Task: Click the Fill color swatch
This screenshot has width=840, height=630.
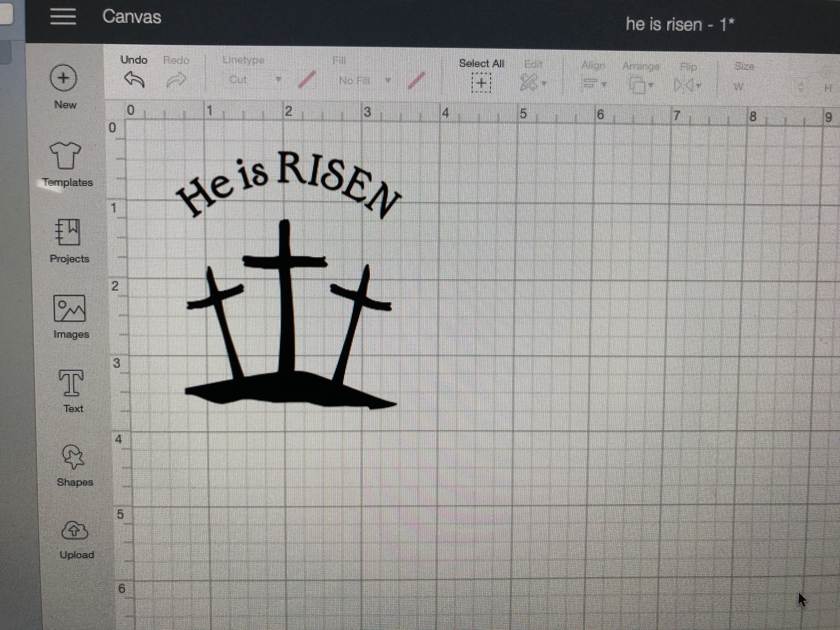Action: coord(416,81)
